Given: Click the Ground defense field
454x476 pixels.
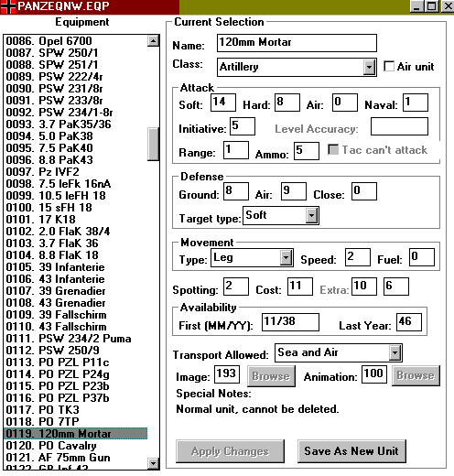Looking at the screenshot, I should click(x=236, y=191).
